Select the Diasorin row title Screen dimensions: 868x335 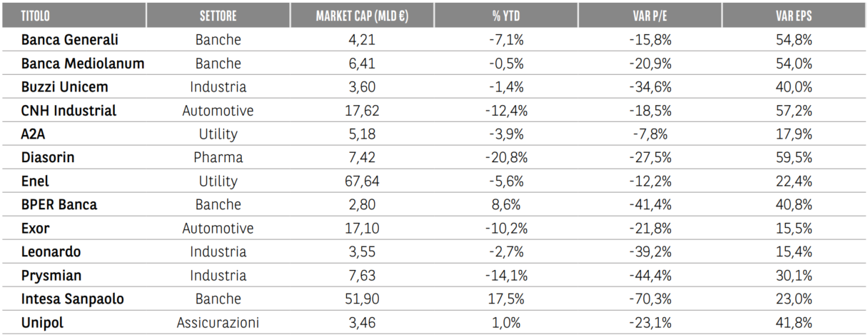coord(49,158)
